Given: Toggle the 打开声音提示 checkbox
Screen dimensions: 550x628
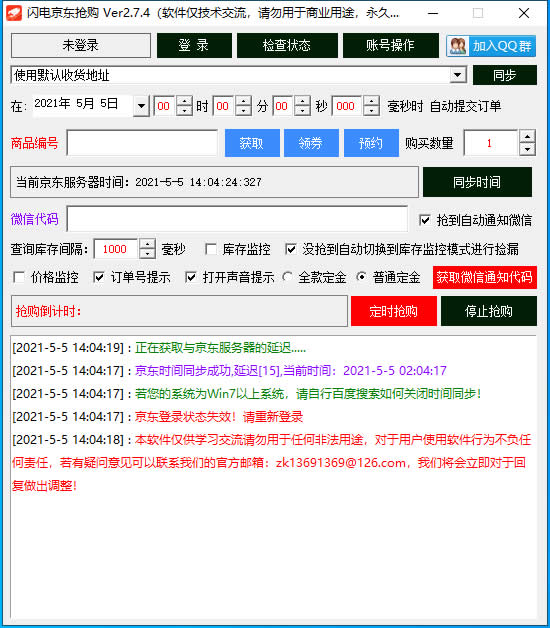Looking at the screenshot, I should [x=191, y=277].
